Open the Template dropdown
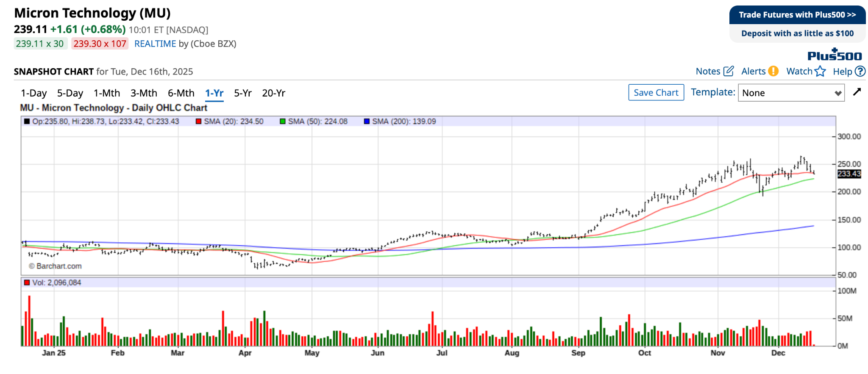868x374 pixels. pyautogui.click(x=791, y=93)
